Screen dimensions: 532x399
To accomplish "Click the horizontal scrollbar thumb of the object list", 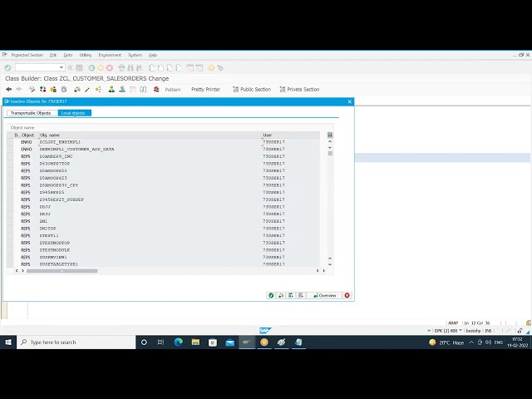I will (x=62, y=271).
